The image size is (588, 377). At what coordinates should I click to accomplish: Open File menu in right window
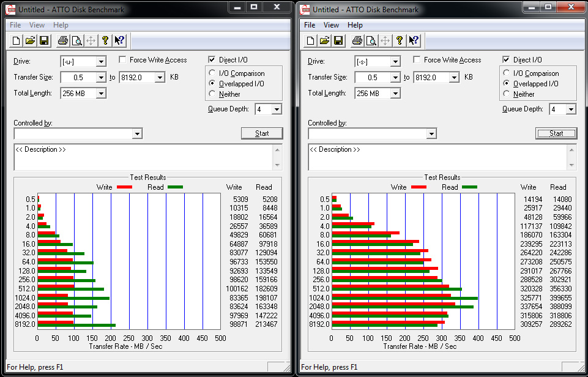pyautogui.click(x=310, y=25)
